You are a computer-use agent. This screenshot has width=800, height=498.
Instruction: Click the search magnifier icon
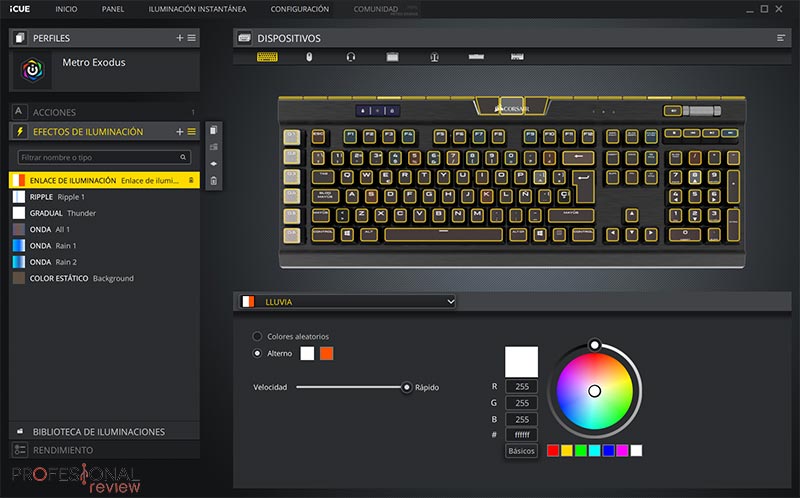point(183,157)
